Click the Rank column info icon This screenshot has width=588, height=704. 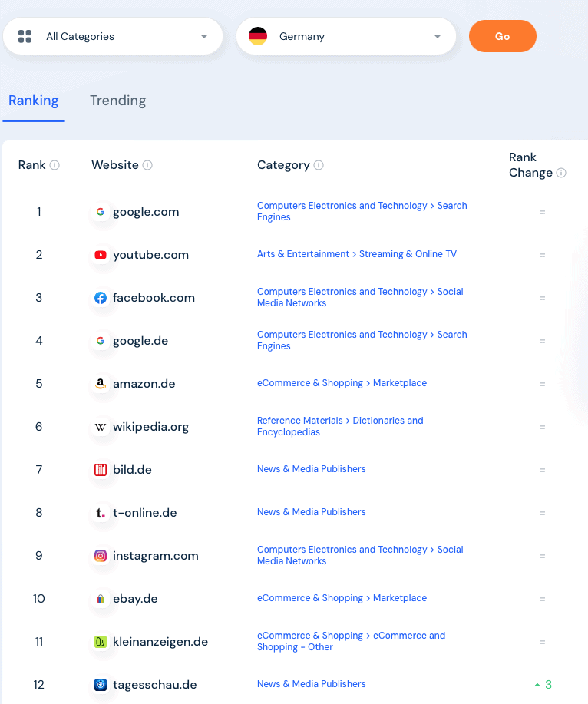click(55, 165)
